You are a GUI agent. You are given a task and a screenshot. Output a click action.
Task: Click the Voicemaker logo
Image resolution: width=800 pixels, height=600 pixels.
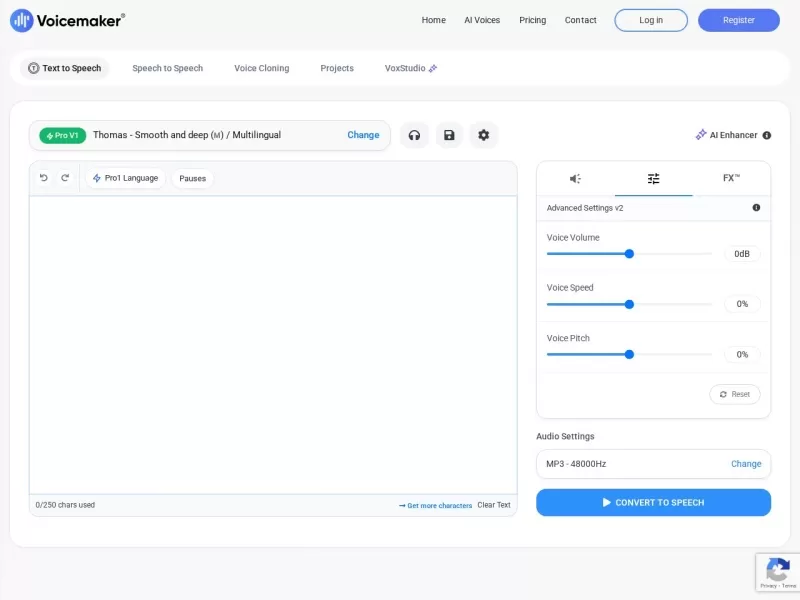coord(68,20)
